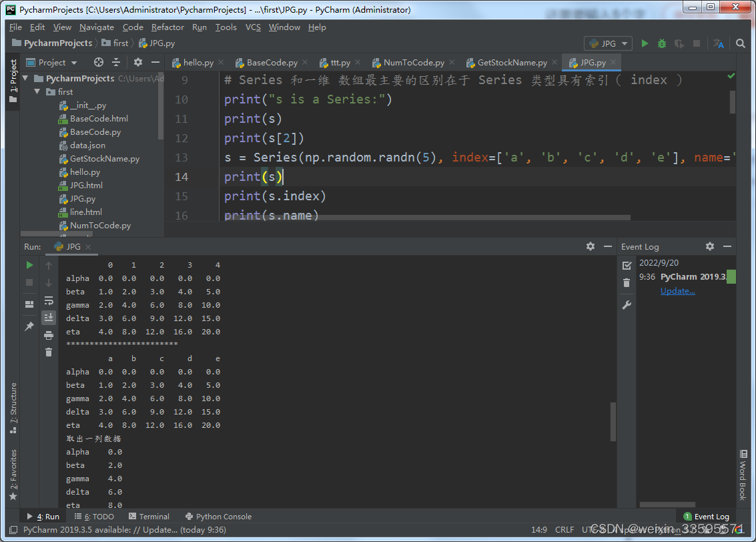Open the Refactor menu

[167, 27]
